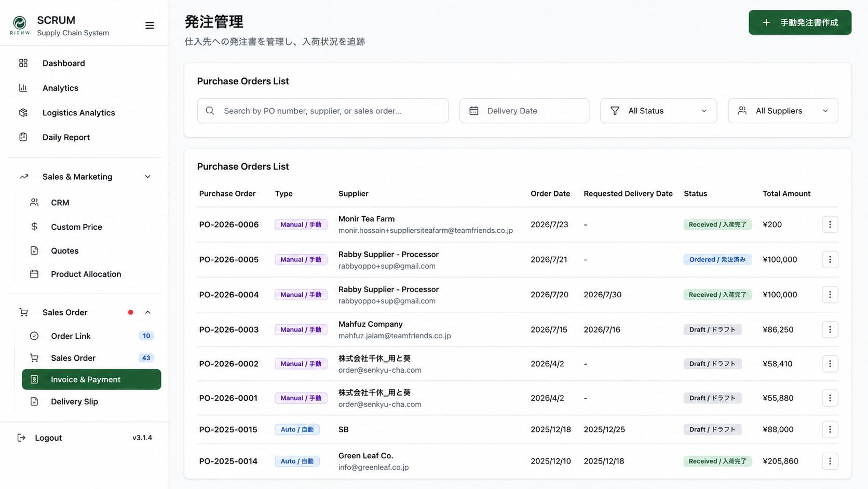Click the Product Allocation calendar icon
This screenshot has height=489, width=868.
(x=34, y=274)
